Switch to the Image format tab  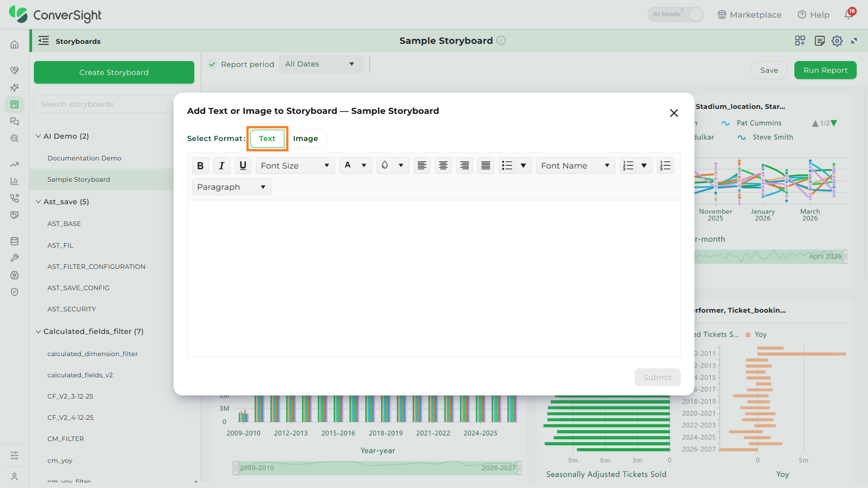pyautogui.click(x=306, y=138)
